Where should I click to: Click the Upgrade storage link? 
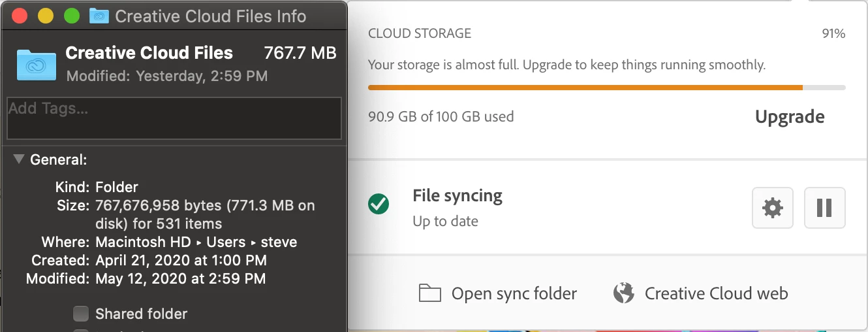pos(790,117)
